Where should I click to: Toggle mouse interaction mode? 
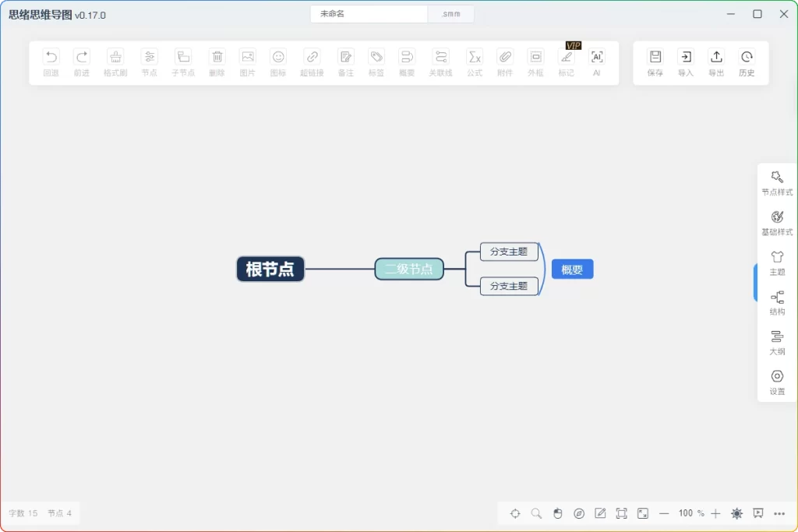(558, 513)
